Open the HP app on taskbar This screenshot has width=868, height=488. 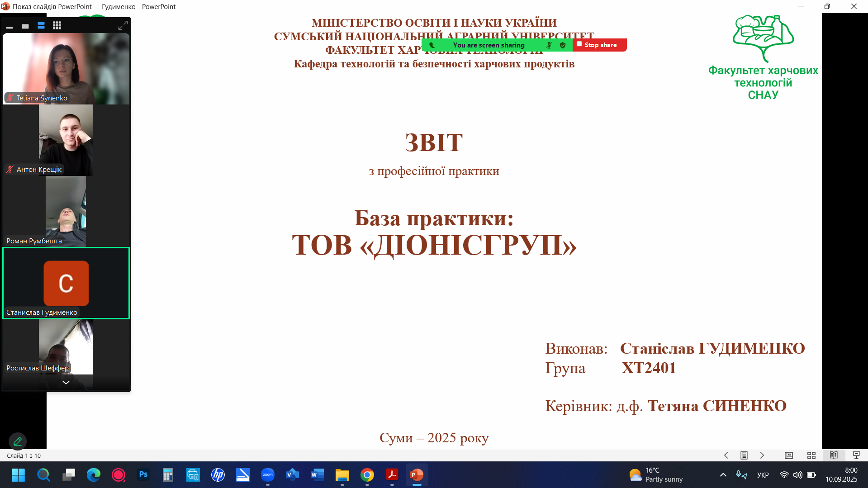(x=218, y=475)
